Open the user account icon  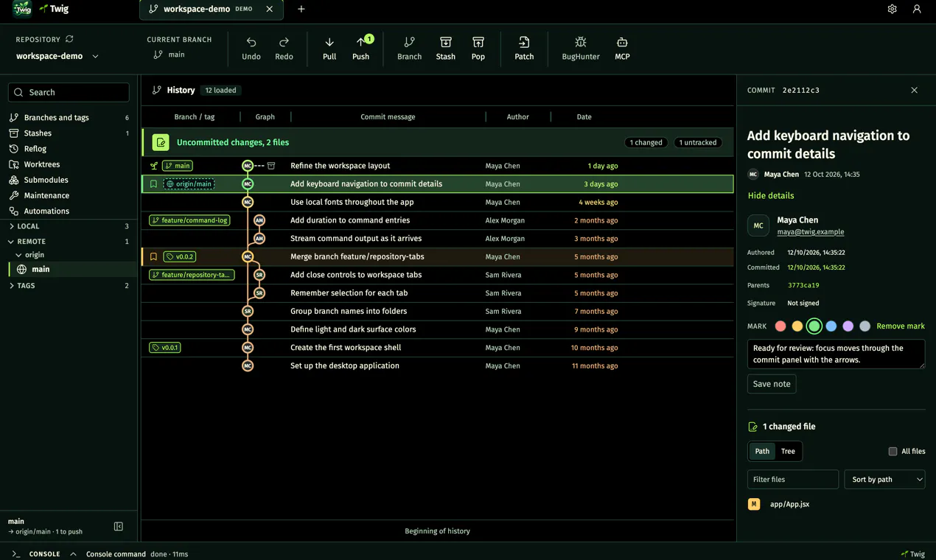coord(917,9)
